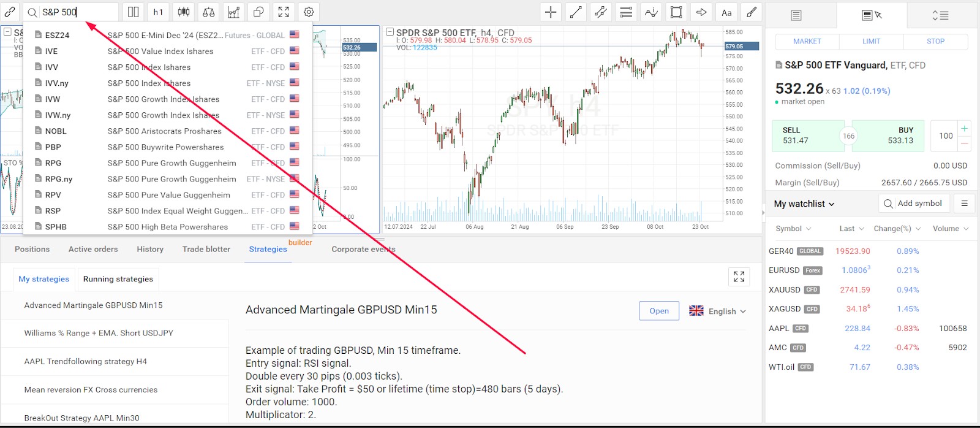Click the Open strategy button
This screenshot has width=980, height=428.
(659, 311)
